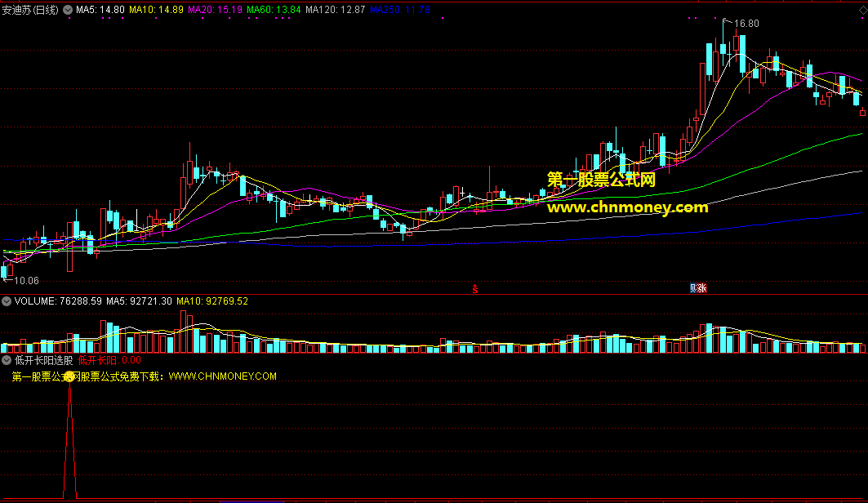Screen dimensions: 868x503
Task: Select the MA120: 12.87 label
Action: [x=336, y=10]
